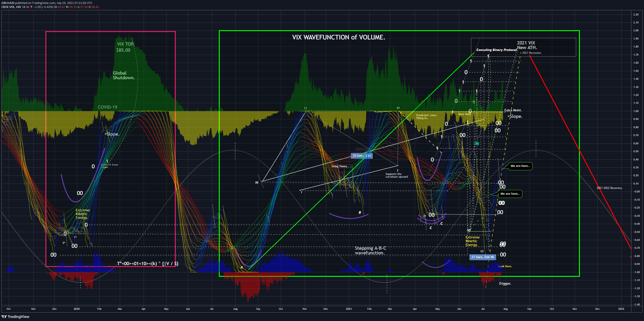Click the red down-triangle price change indicator

31,7
